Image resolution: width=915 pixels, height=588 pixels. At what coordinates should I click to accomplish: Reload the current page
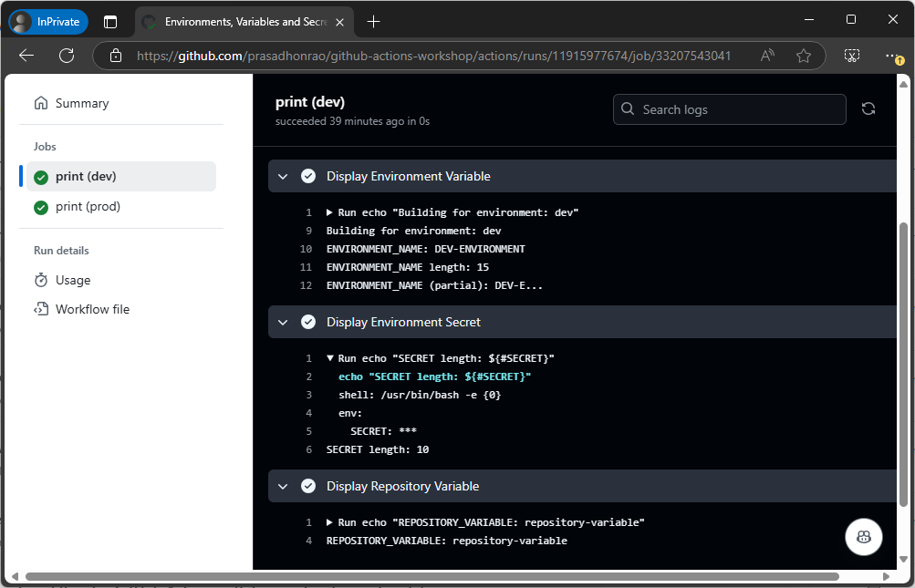point(65,55)
